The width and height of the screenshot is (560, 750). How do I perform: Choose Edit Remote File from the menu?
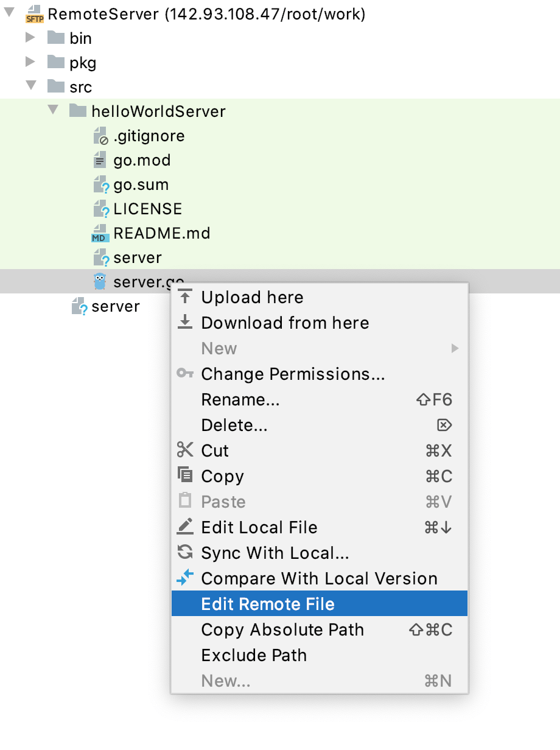268,603
